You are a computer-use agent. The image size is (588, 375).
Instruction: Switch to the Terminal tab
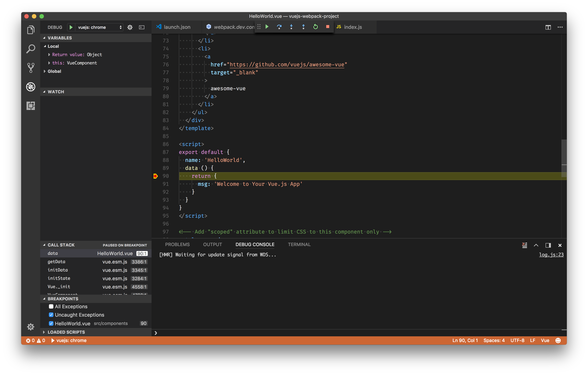point(299,244)
